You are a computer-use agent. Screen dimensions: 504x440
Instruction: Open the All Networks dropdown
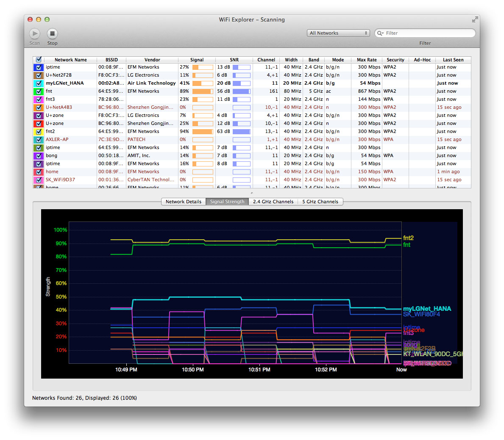[x=338, y=33]
